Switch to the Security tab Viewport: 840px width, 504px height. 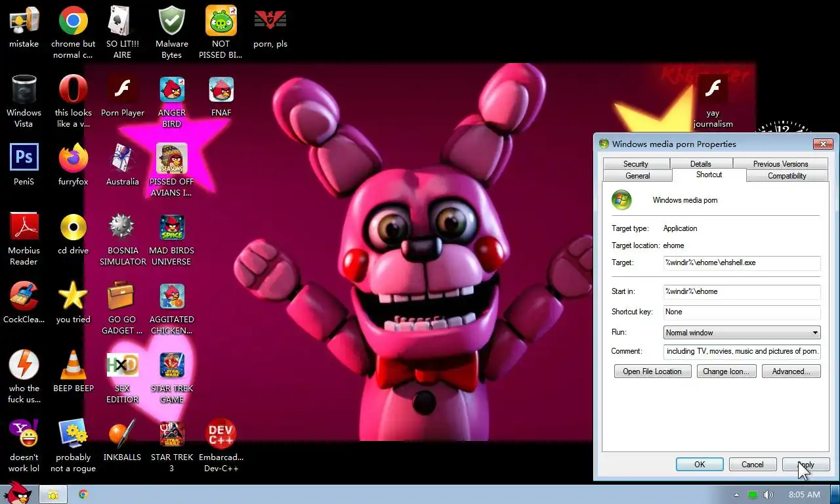pos(635,164)
